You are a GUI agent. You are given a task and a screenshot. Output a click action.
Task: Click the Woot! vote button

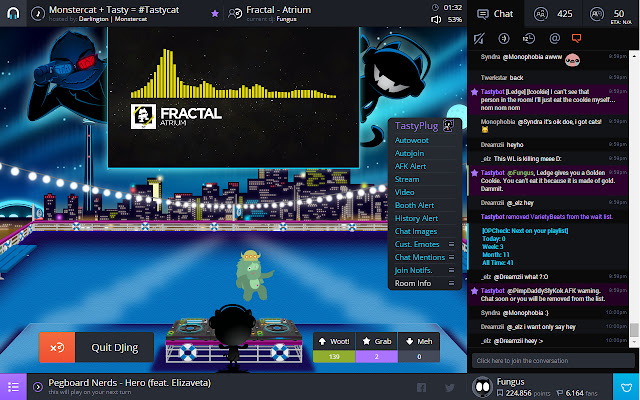pos(334,341)
